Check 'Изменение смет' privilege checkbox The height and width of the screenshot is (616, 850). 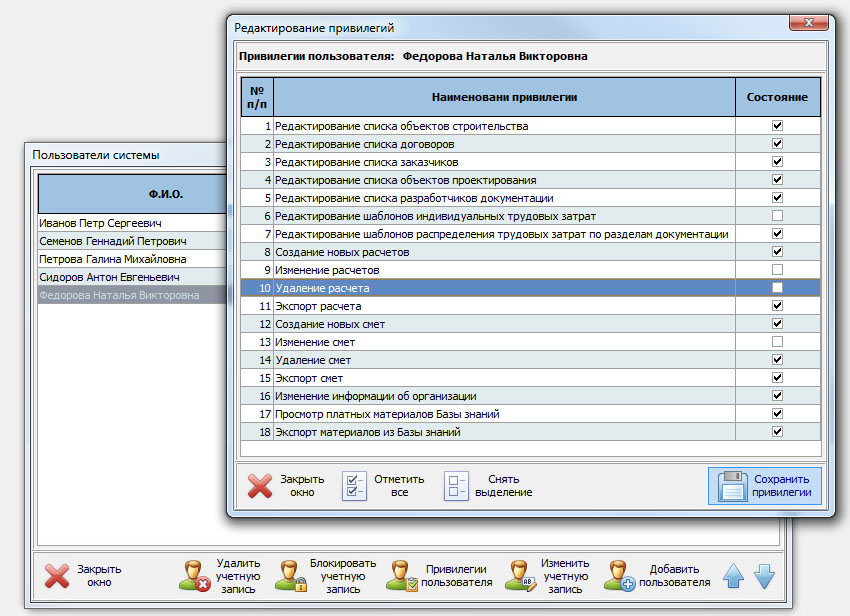[777, 342]
